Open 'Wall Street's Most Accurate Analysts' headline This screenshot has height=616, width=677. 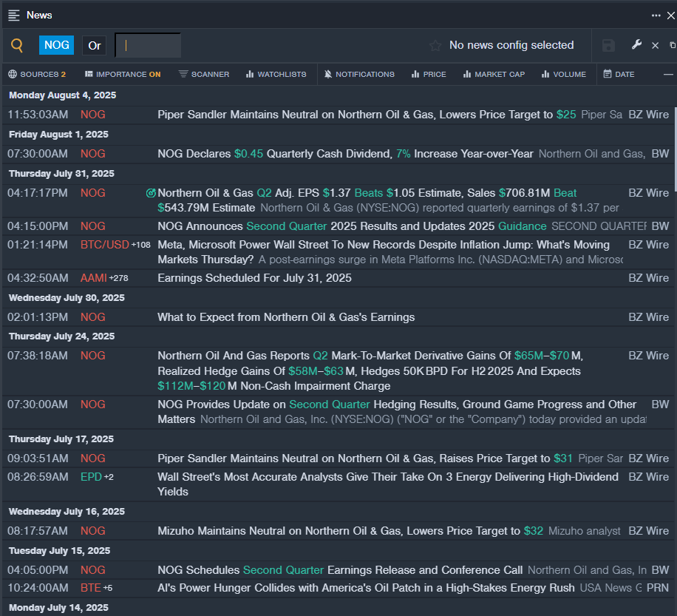(388, 484)
